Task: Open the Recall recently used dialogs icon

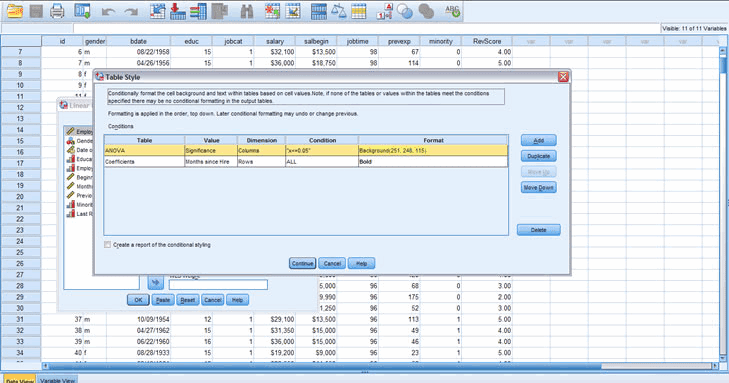Action: [82, 10]
